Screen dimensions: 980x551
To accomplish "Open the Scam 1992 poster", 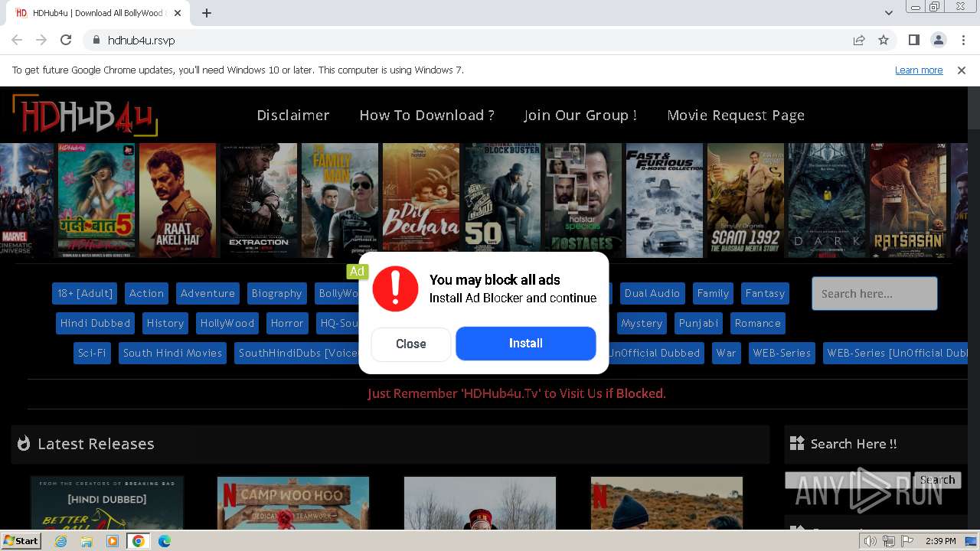I will coord(746,201).
